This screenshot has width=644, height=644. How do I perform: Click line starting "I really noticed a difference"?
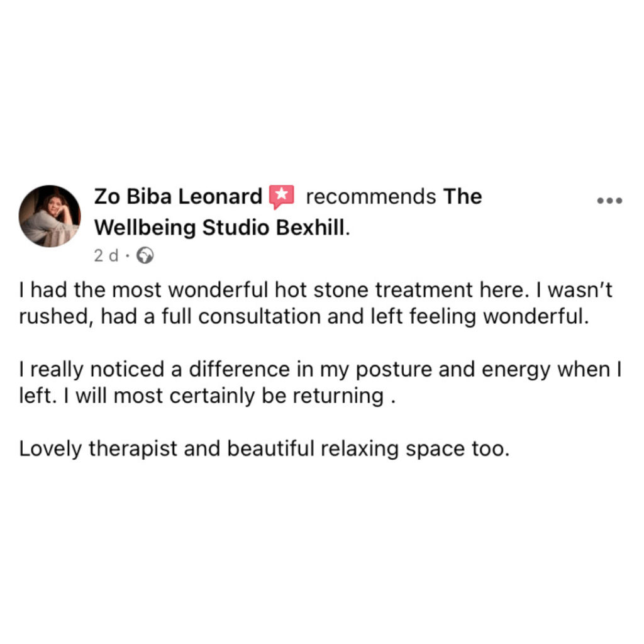coord(319,370)
